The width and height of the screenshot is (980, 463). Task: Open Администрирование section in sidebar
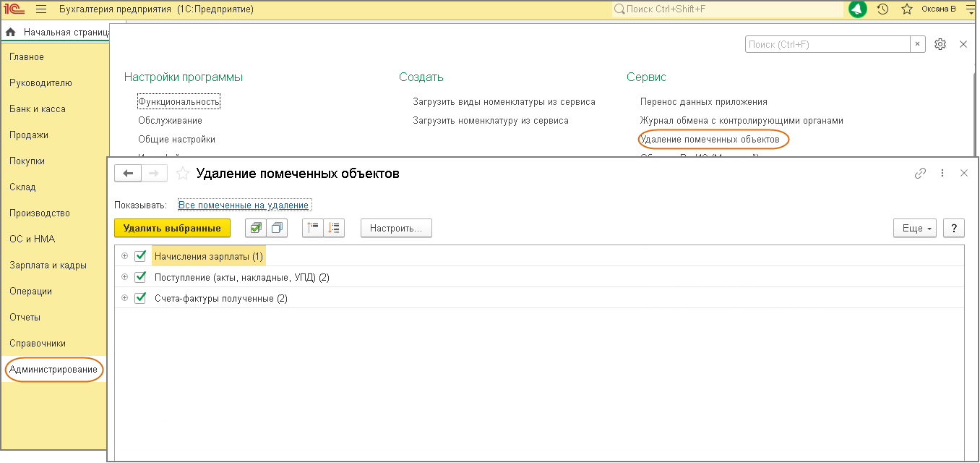pos(53,370)
